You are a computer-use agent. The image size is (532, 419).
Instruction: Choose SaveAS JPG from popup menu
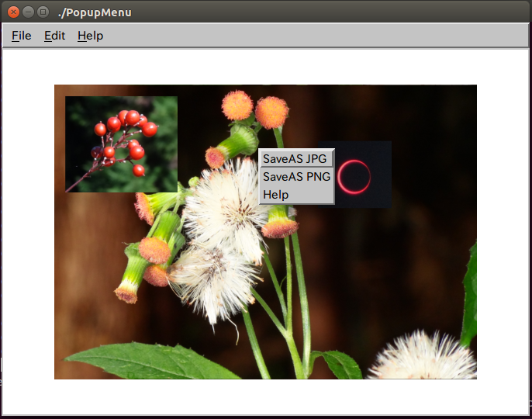coord(296,158)
